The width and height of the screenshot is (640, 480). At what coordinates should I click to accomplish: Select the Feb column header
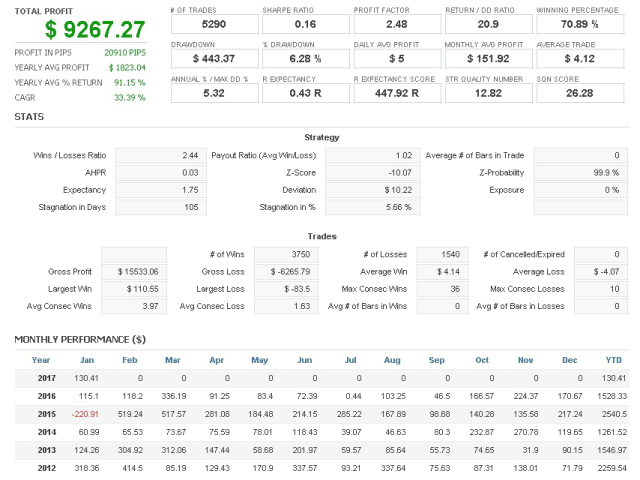coord(130,360)
